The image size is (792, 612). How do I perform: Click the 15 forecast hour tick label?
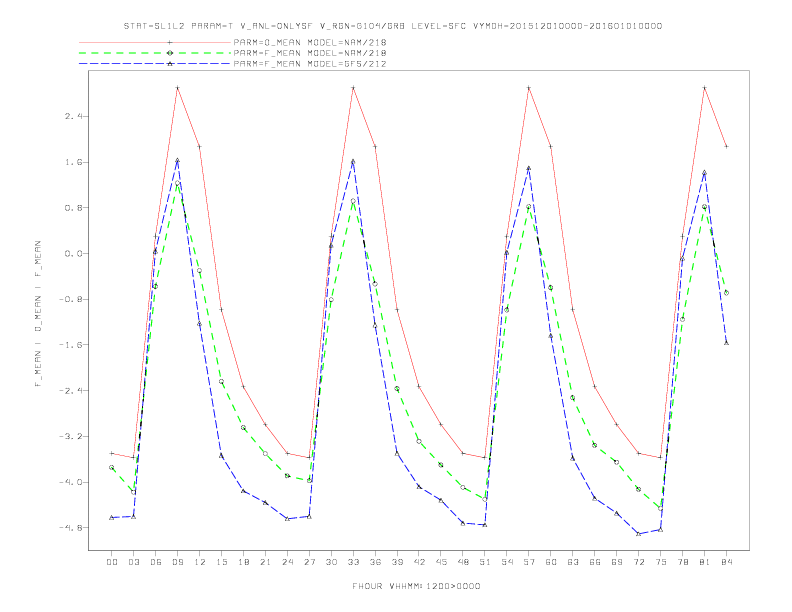tap(221, 562)
